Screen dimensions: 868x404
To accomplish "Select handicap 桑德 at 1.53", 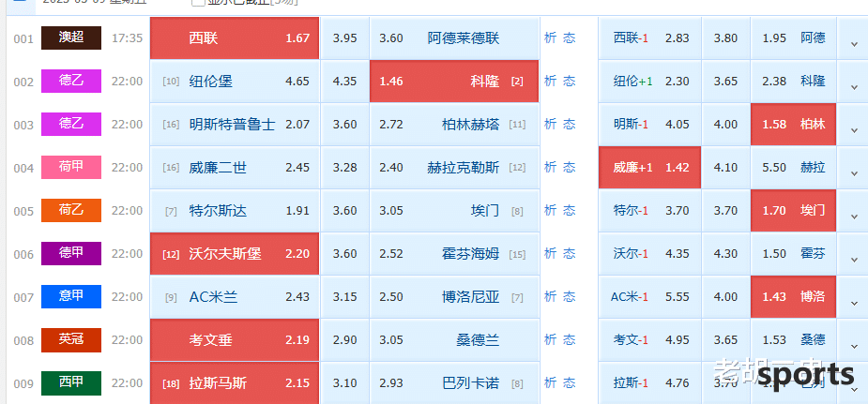I will (x=793, y=340).
